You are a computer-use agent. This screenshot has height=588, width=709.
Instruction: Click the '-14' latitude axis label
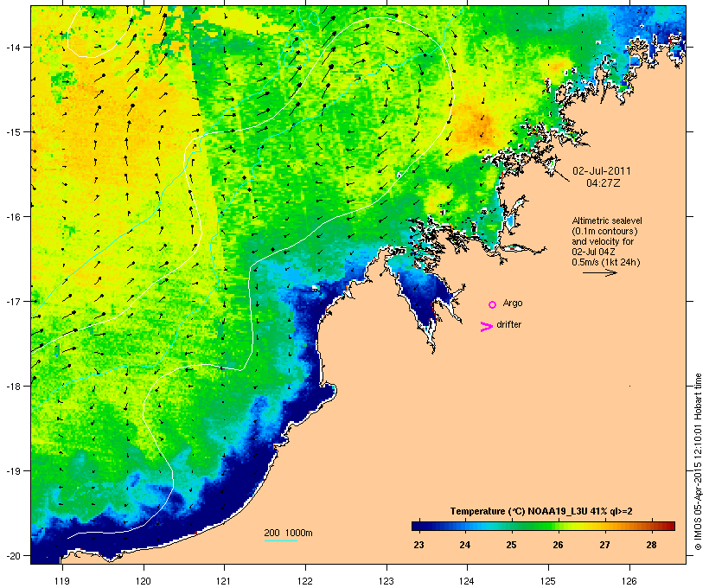(x=12, y=48)
